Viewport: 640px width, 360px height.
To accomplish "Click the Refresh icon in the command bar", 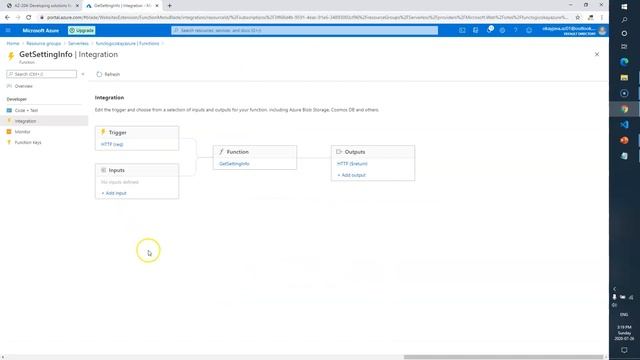I will (x=99, y=74).
